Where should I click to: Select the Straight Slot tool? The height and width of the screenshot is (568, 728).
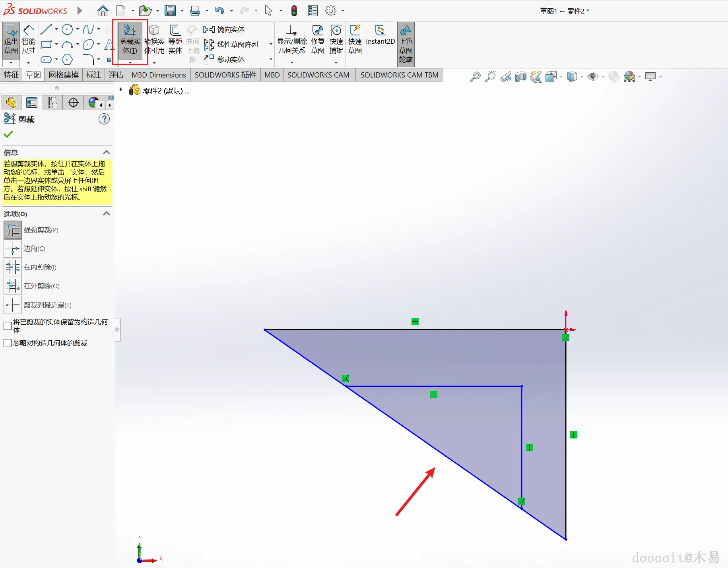46,60
